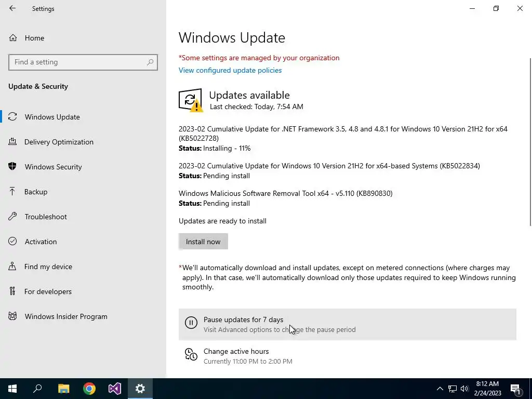The width and height of the screenshot is (532, 399).
Task: Click Malicious Software Removal Tool KB890830 text
Action: 285,193
